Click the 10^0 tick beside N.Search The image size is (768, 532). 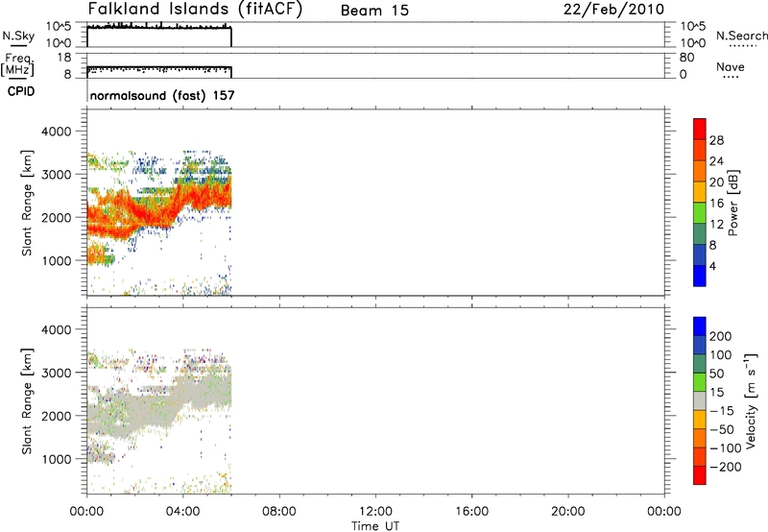[x=692, y=43]
